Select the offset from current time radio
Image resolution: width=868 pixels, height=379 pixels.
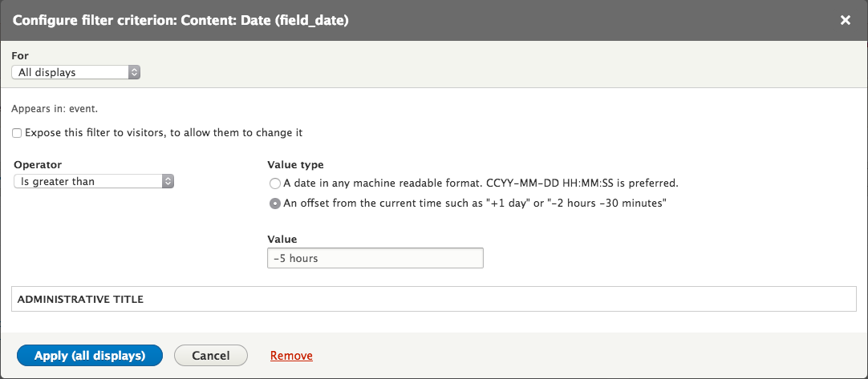coord(274,204)
